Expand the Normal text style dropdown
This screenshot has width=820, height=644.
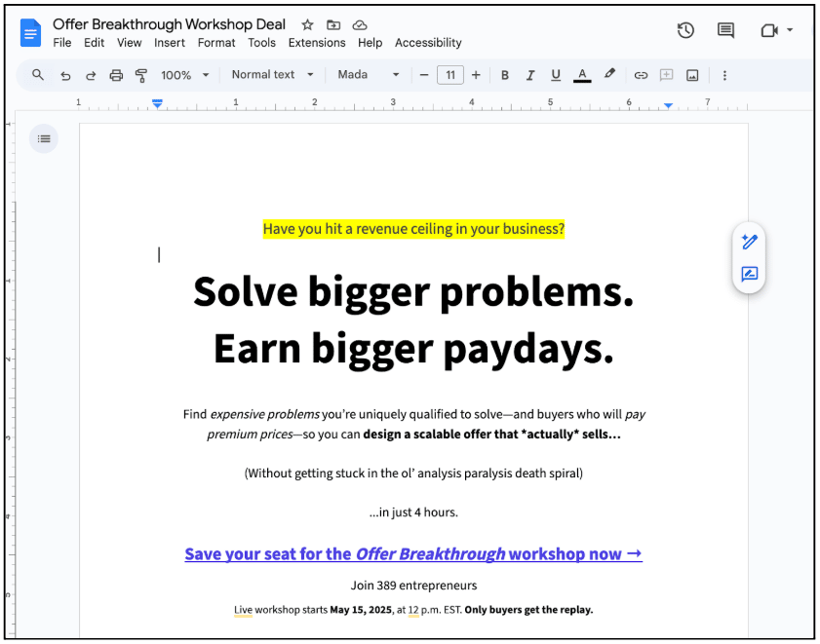tap(272, 75)
